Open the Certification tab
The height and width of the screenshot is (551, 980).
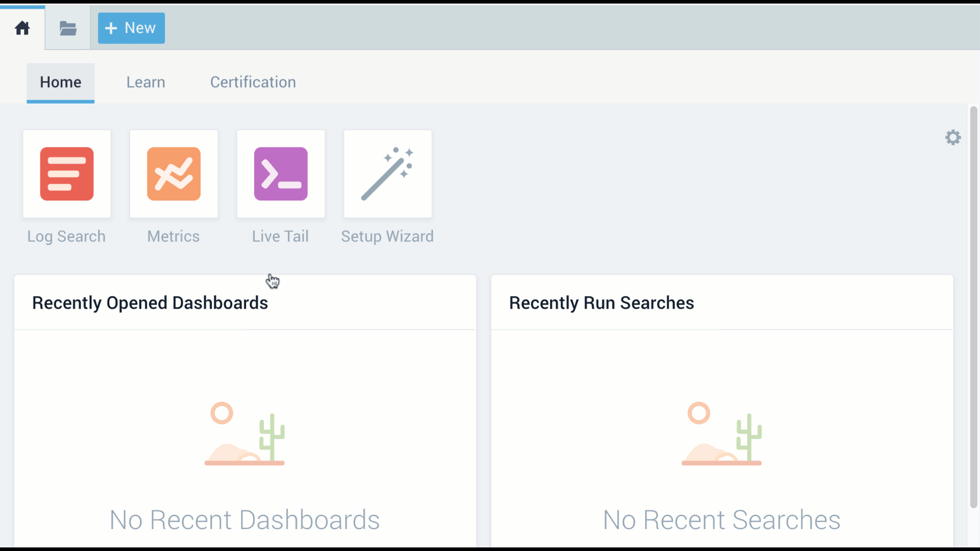(x=253, y=82)
